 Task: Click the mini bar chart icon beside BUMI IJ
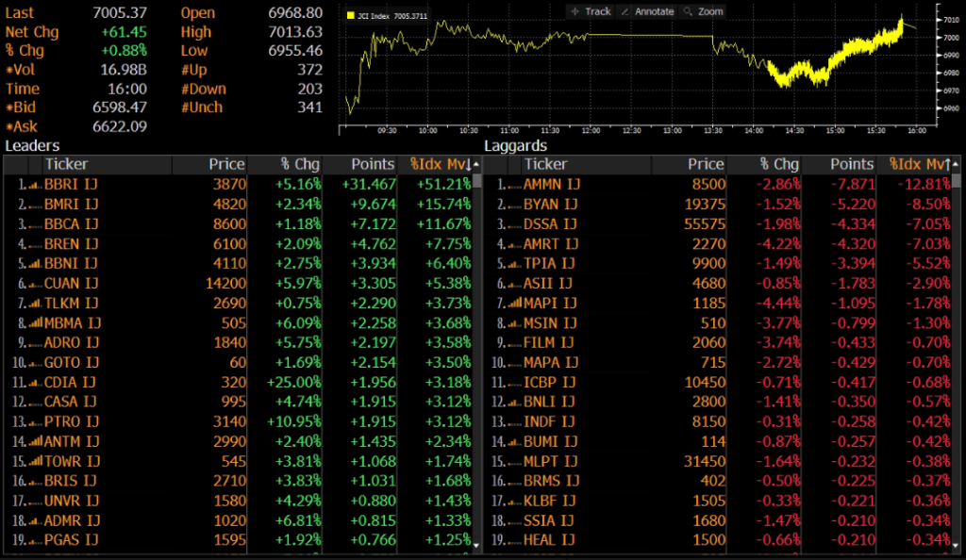click(x=514, y=442)
